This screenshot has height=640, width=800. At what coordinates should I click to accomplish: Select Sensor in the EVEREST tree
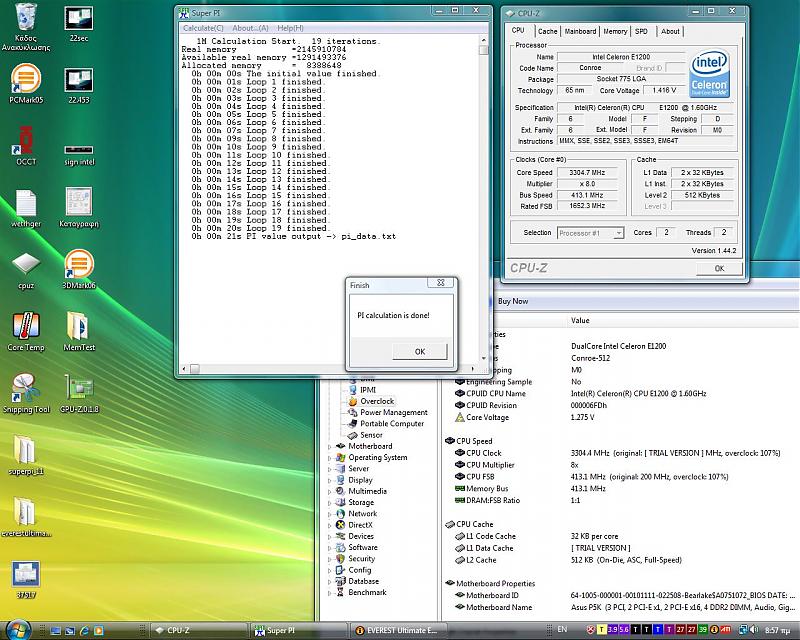click(x=371, y=435)
